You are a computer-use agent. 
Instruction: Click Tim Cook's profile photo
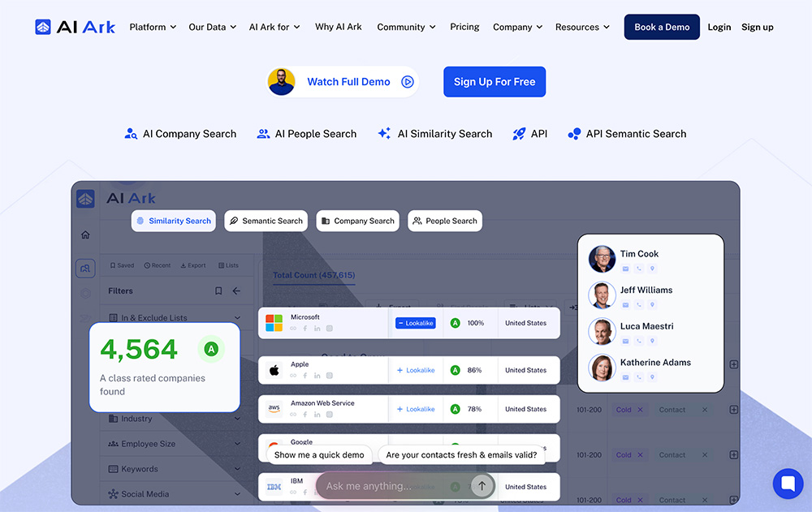click(602, 259)
